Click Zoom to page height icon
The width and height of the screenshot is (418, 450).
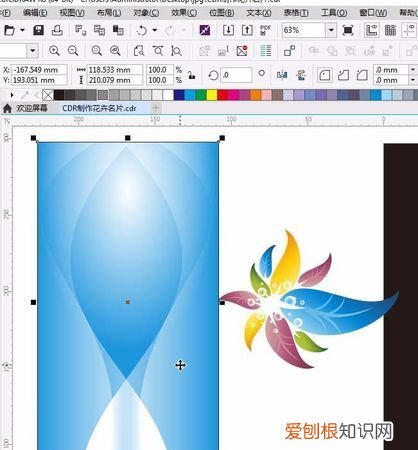[176, 51]
